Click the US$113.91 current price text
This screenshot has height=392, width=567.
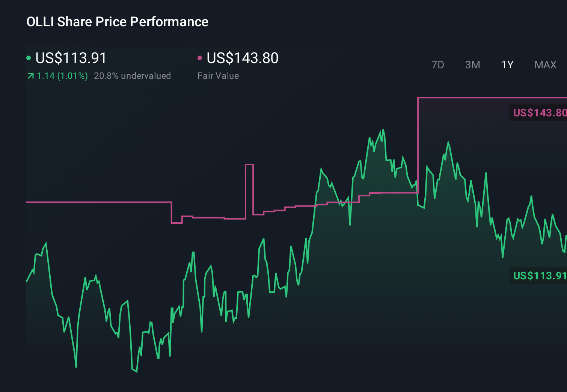[71, 58]
